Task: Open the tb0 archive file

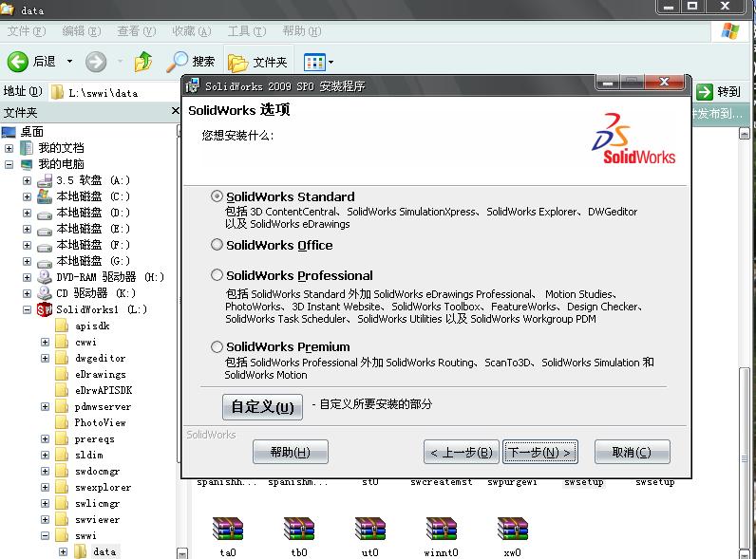Action: pyautogui.click(x=299, y=537)
